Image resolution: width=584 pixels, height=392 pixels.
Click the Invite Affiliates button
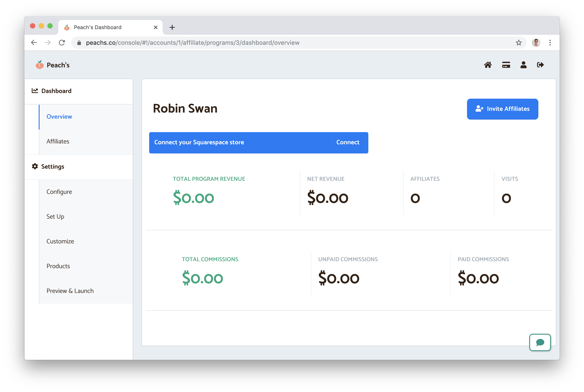[x=502, y=109]
